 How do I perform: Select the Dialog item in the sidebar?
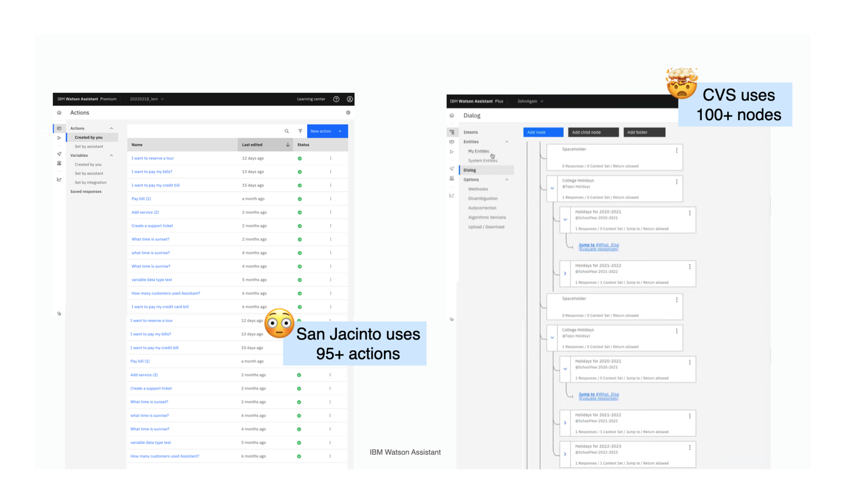tap(487, 170)
